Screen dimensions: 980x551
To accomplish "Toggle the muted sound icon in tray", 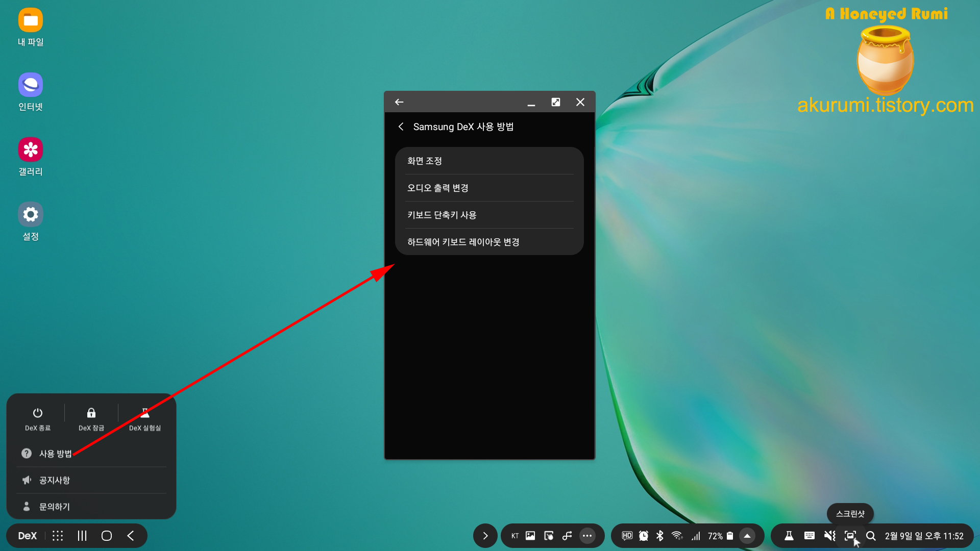I will (829, 536).
